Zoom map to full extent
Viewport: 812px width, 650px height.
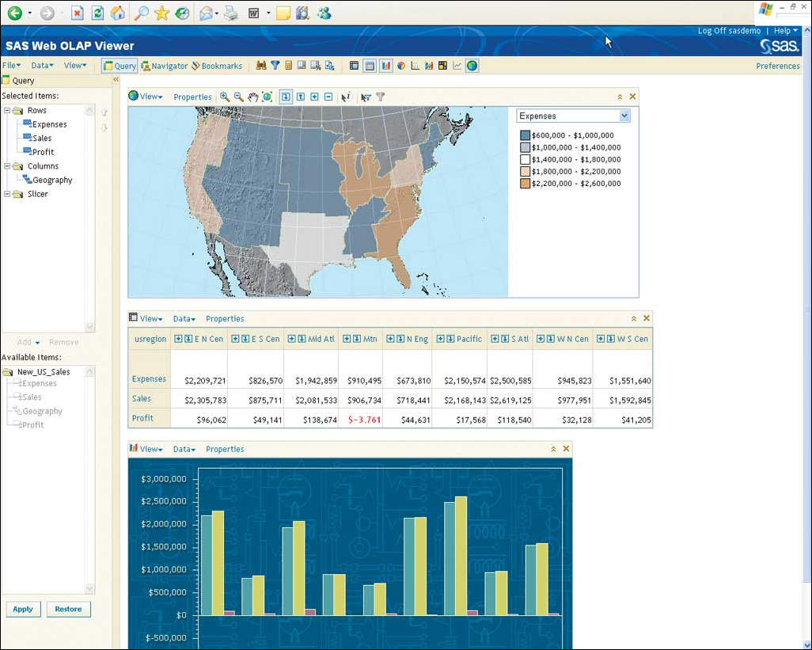(x=268, y=97)
